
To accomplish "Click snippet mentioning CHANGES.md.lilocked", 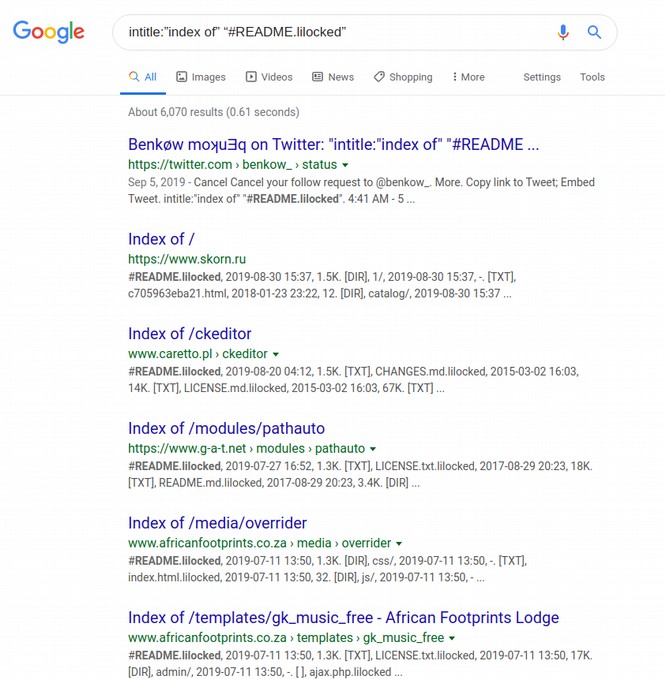I will (353, 380).
